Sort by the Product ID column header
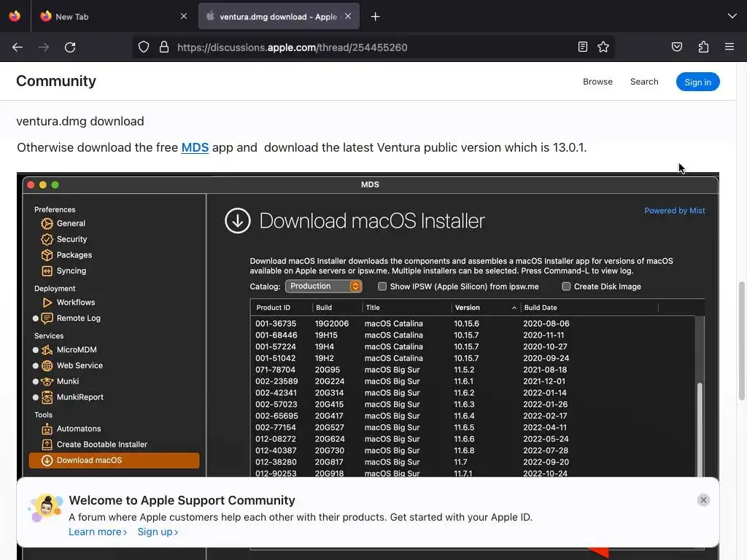This screenshot has height=560, width=747. pos(281,308)
